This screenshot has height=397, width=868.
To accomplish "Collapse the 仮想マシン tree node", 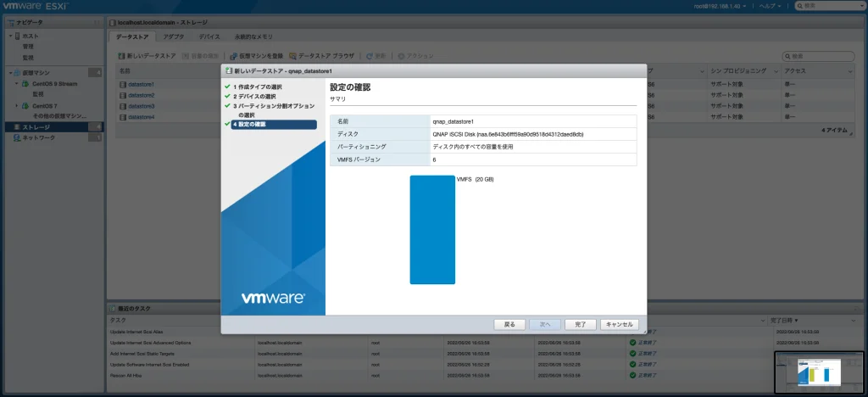I will (10, 73).
